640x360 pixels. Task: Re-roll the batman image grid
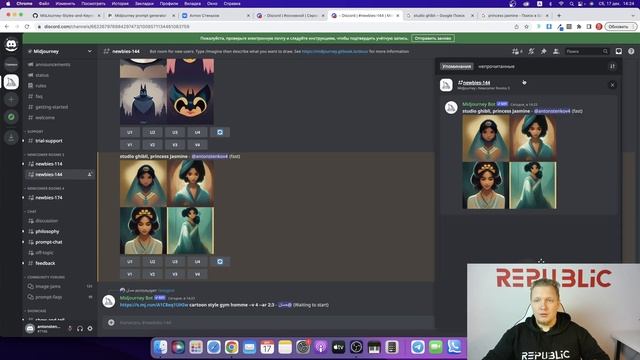[220, 132]
